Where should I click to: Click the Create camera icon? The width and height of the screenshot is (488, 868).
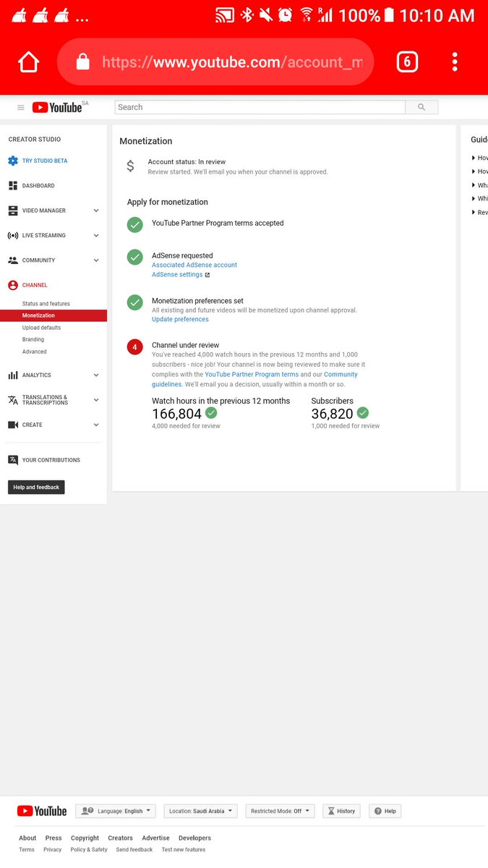13,425
